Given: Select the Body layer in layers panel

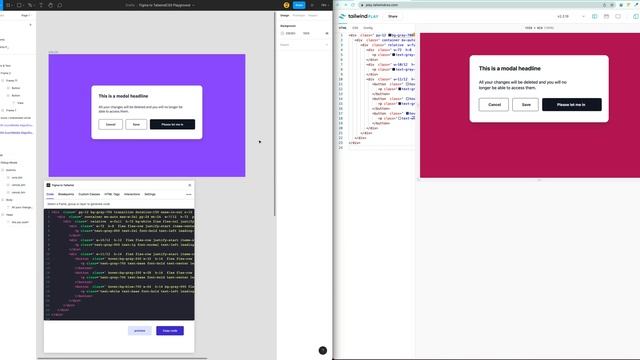Looking at the screenshot, I should pos(9,200).
